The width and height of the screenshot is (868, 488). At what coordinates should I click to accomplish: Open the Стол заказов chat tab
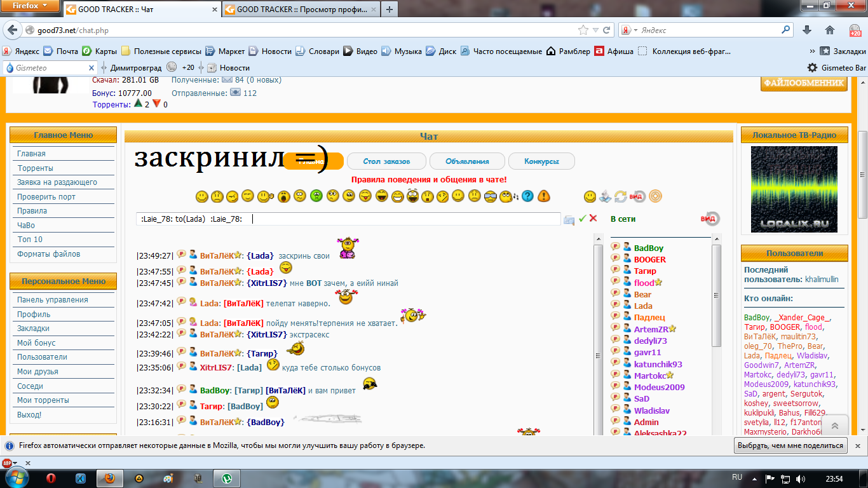pyautogui.click(x=386, y=161)
